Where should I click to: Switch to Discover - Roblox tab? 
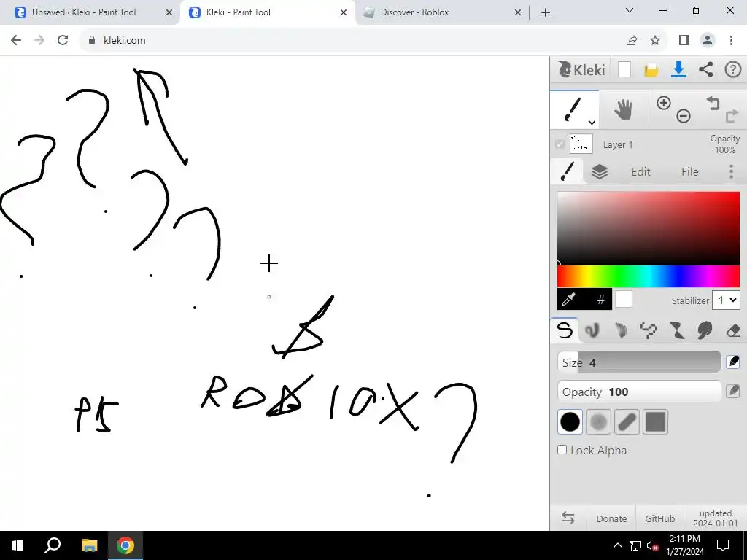click(414, 12)
